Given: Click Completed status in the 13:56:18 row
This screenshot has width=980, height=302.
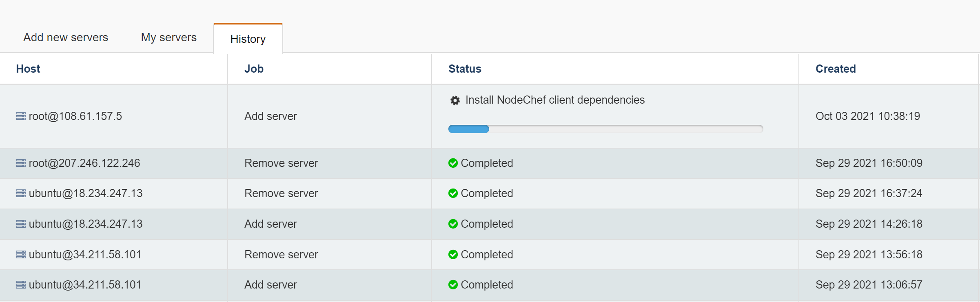Looking at the screenshot, I should 487,255.
